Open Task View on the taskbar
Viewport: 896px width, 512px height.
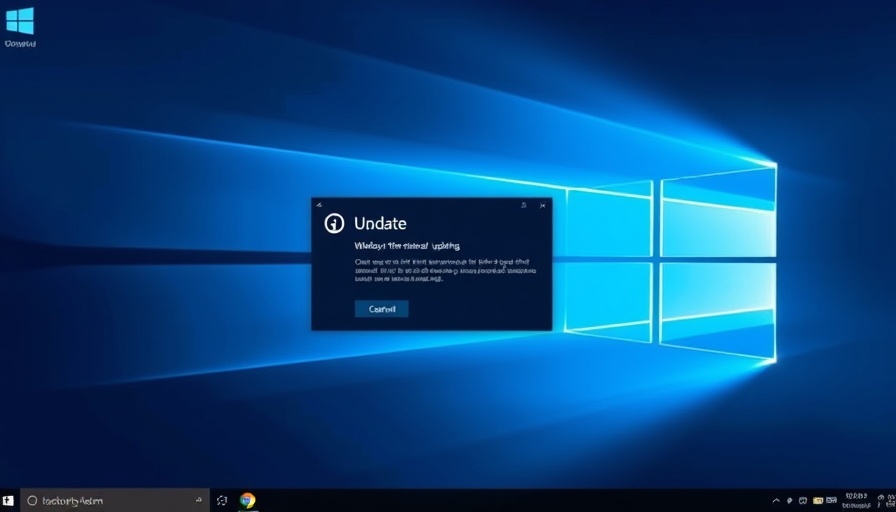point(222,501)
